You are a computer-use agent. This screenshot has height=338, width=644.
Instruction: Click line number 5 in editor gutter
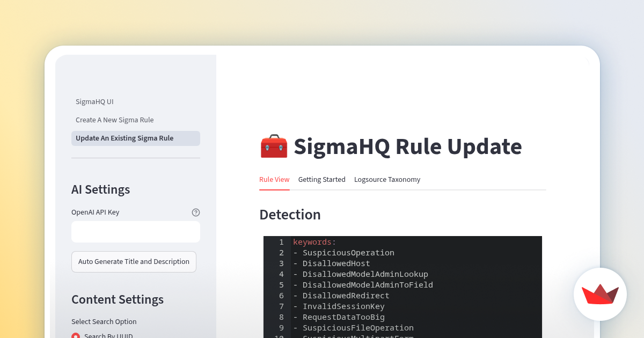coord(281,285)
